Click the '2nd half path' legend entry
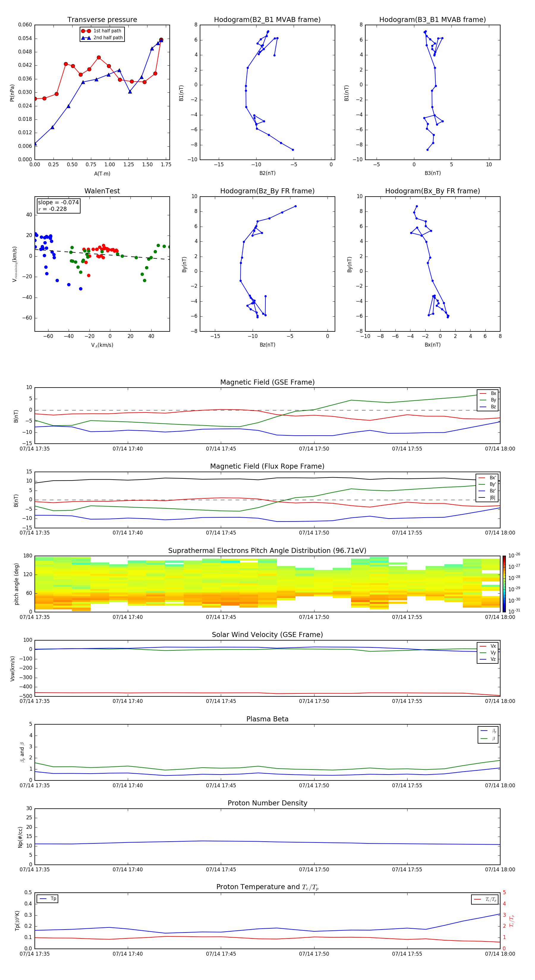This screenshot has height=980, width=535. 102,38
